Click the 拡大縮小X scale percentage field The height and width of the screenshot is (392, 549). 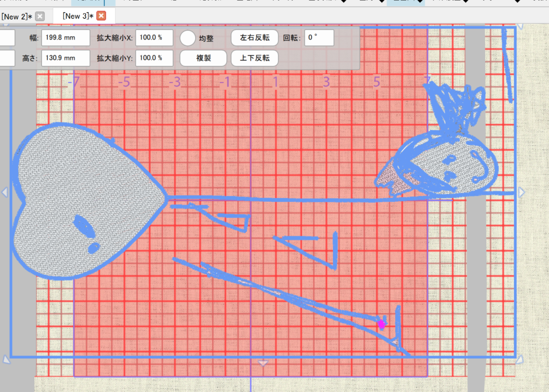coord(154,38)
